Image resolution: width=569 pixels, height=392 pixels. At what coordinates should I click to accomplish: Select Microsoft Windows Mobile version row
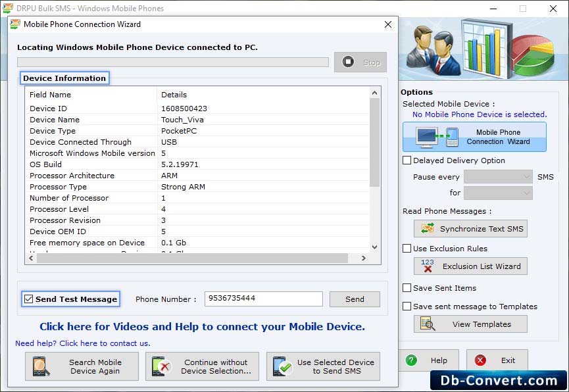point(197,153)
